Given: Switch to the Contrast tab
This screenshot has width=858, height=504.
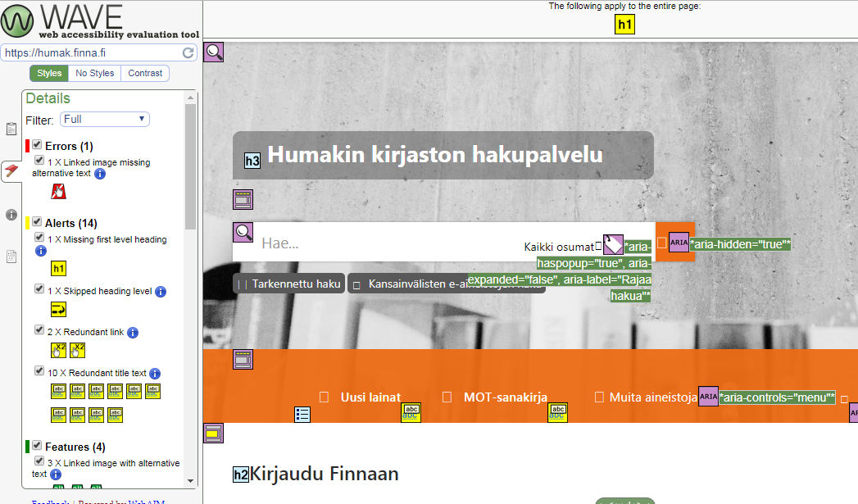Looking at the screenshot, I should point(145,73).
